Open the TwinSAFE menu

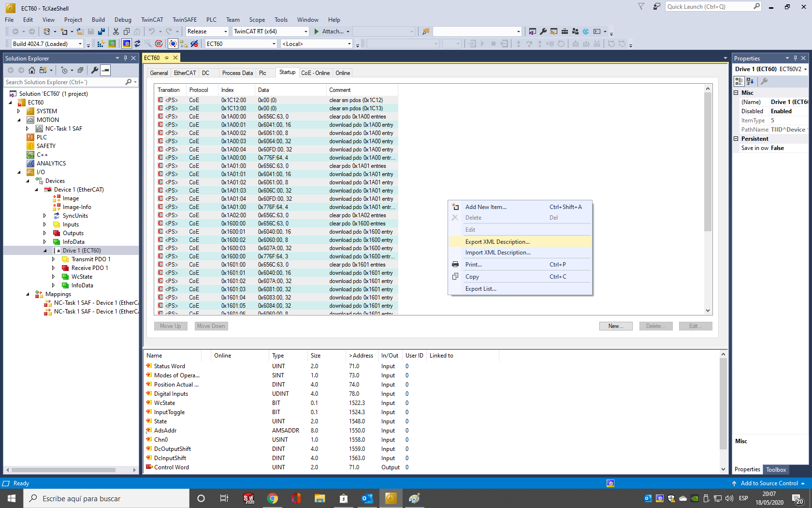click(x=185, y=20)
